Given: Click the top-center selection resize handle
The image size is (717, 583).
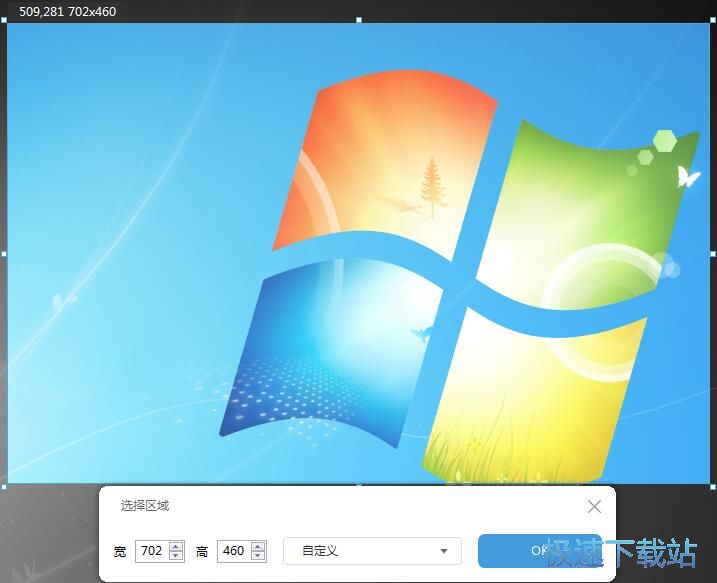Looking at the screenshot, I should (359, 20).
